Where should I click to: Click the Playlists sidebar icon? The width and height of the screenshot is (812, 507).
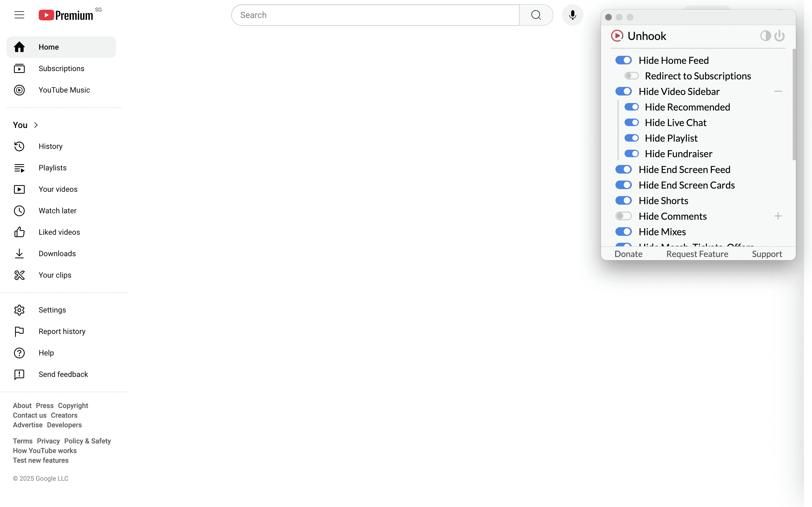click(19, 168)
